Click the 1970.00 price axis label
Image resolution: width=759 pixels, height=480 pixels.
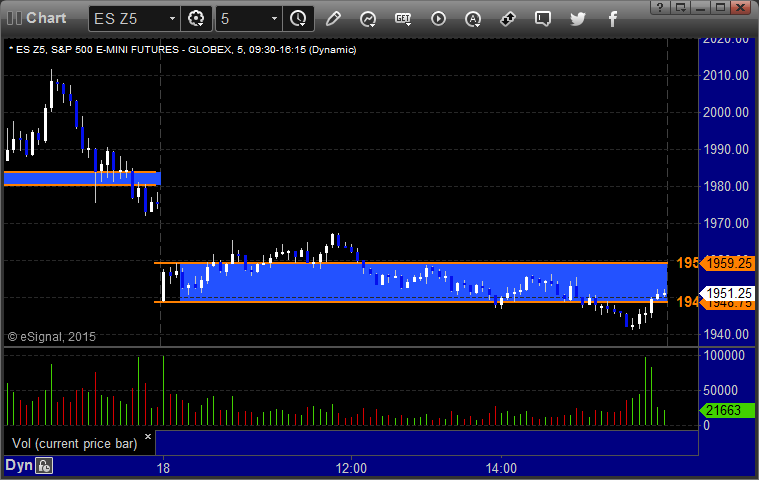(x=726, y=224)
